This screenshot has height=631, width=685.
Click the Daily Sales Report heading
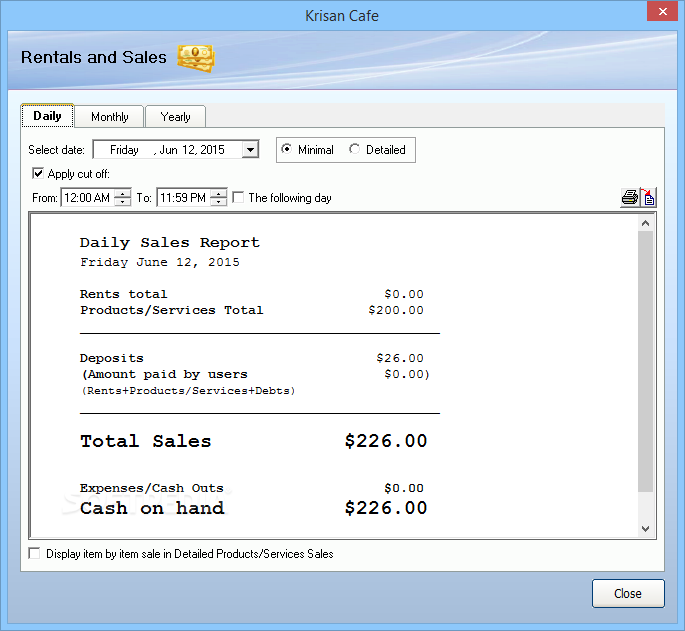(x=170, y=243)
